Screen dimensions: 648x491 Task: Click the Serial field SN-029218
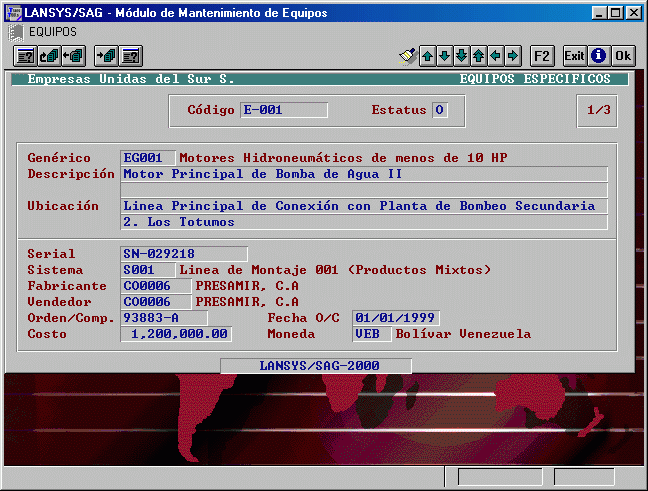[184, 254]
